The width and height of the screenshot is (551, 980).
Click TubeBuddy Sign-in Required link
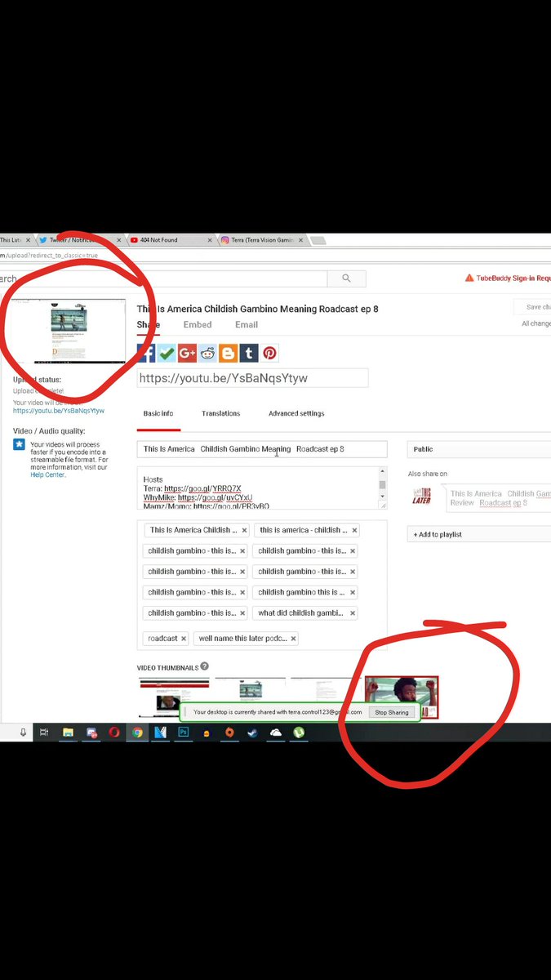[513, 278]
